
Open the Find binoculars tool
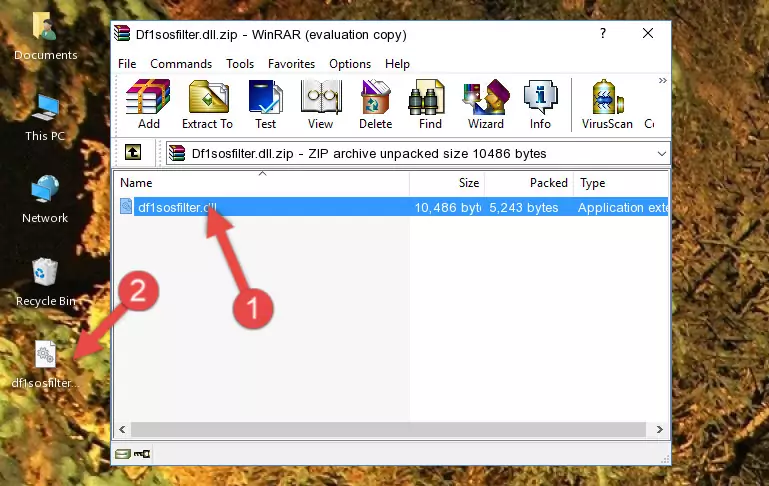pos(430,104)
